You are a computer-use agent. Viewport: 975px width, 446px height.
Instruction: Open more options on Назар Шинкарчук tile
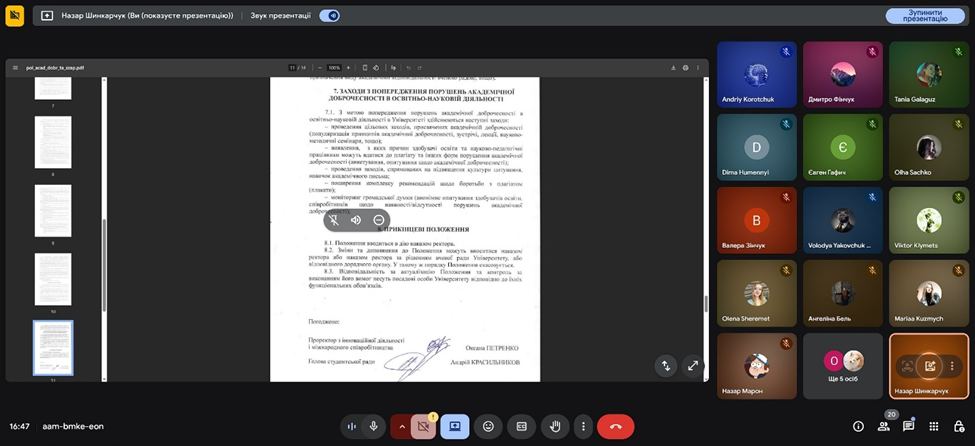coord(952,366)
